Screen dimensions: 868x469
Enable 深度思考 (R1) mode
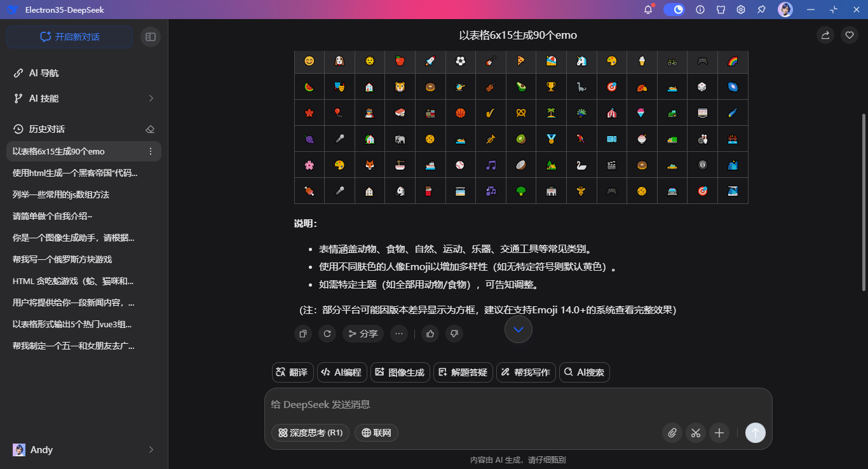point(310,433)
